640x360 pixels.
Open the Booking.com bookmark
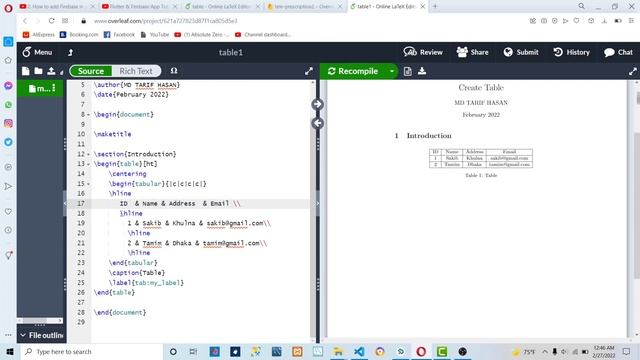[79, 35]
